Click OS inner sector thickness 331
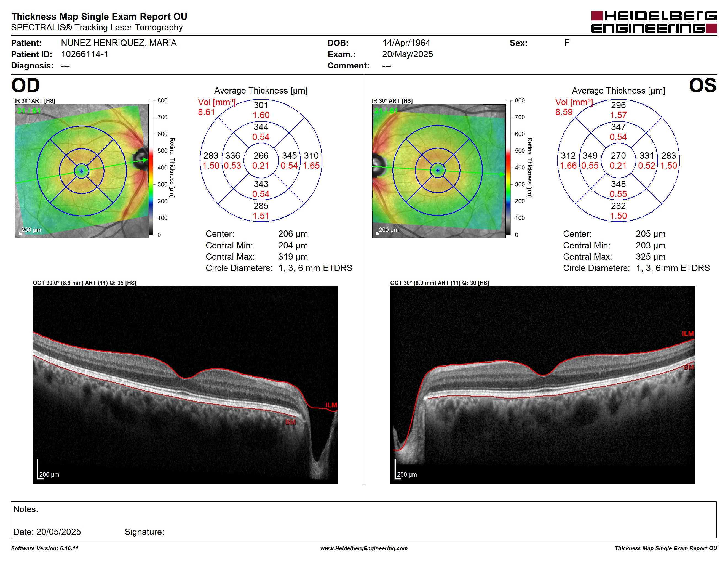The width and height of the screenshot is (728, 563). [647, 156]
